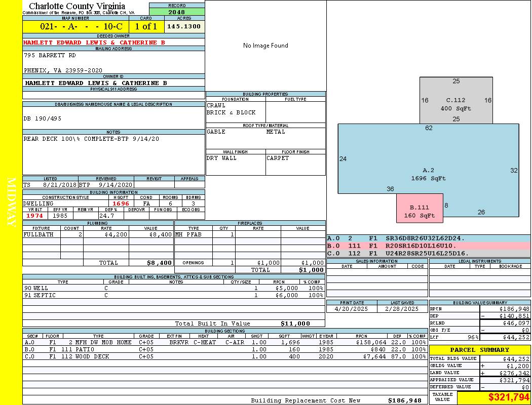Click the Charlotte County Virginia title

point(77,6)
